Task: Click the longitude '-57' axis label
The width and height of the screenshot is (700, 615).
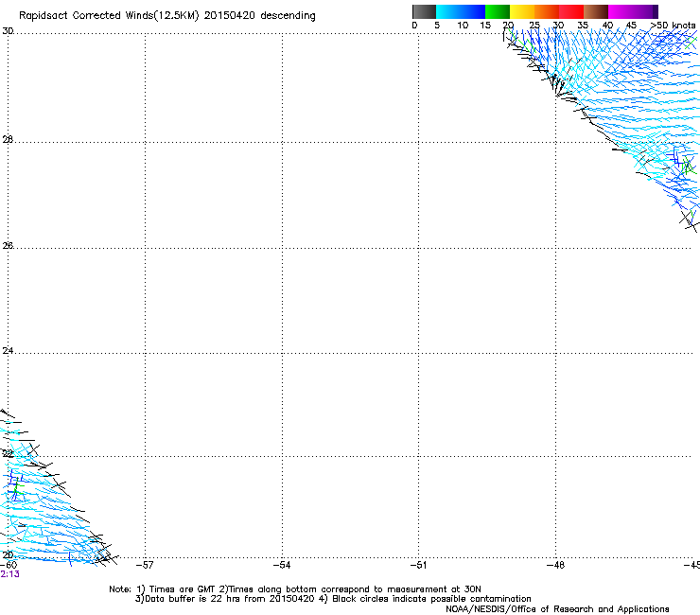Action: pyautogui.click(x=145, y=565)
